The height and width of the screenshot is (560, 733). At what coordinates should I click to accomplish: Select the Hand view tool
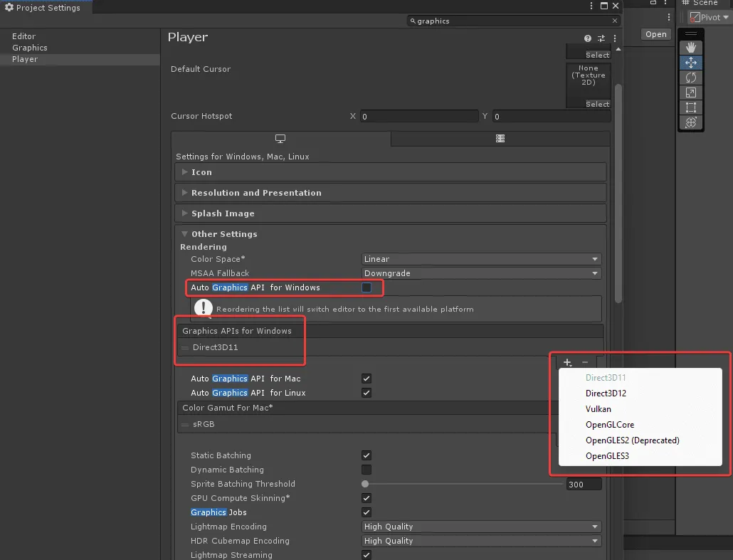[690, 48]
